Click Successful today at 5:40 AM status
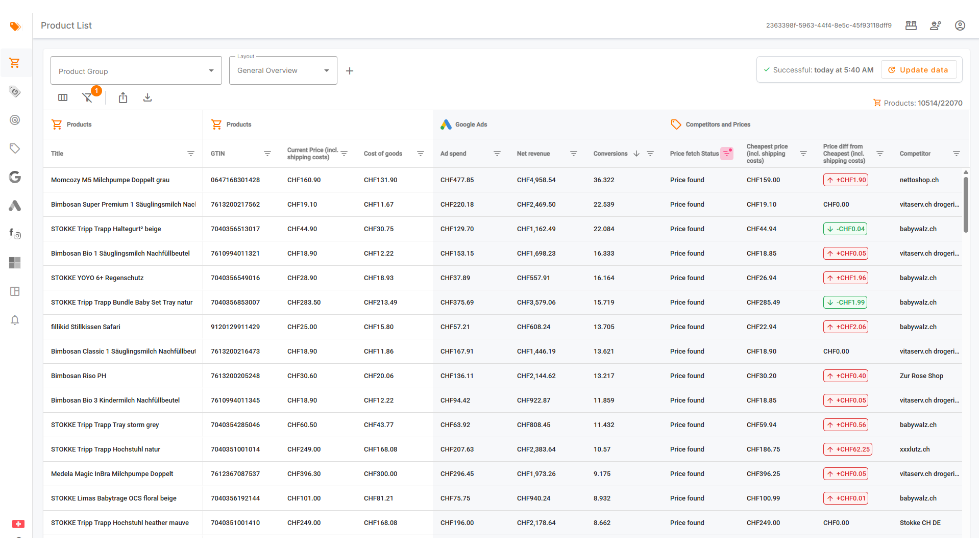Screen dimensions: 980x551 point(818,70)
